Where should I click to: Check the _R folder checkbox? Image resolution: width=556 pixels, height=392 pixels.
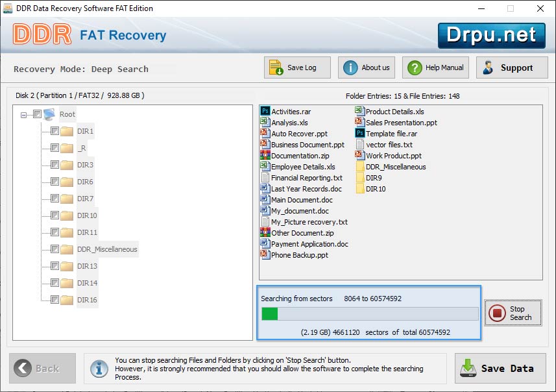click(54, 147)
